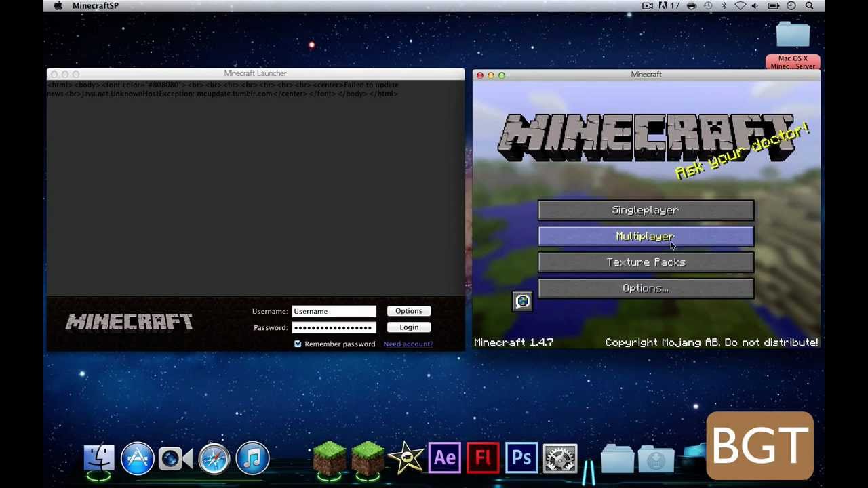Focus the Username input field
Screen dimensions: 868x488
tap(334, 311)
